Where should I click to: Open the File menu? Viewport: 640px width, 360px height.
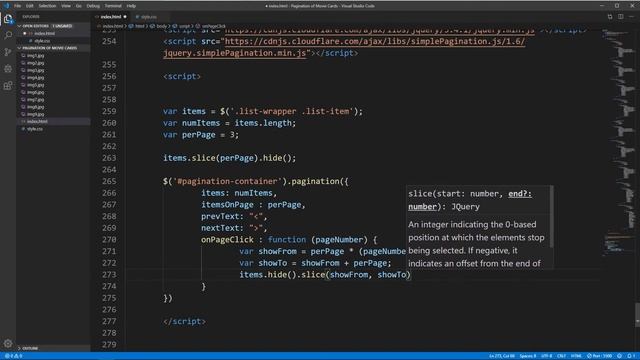tap(18, 6)
